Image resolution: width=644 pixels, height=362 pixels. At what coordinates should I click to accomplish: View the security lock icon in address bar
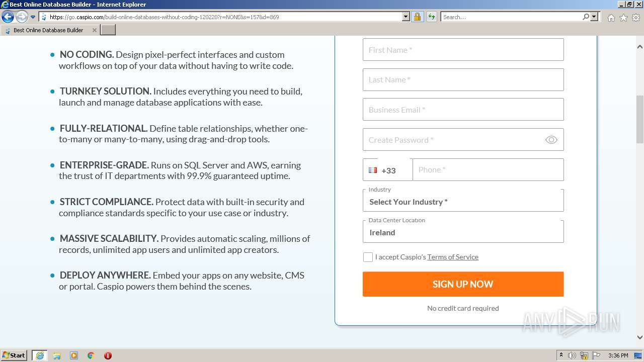coord(417,17)
